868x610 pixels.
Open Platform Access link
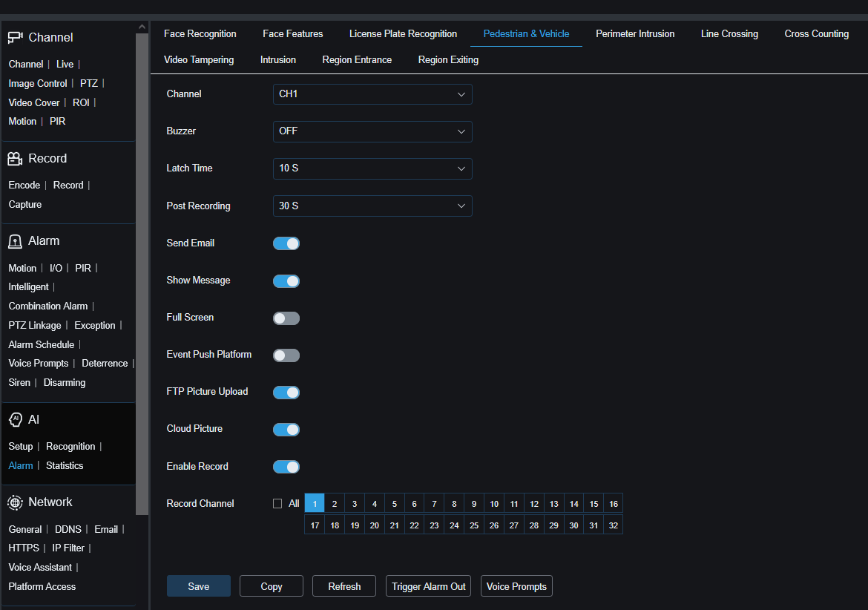(x=42, y=587)
